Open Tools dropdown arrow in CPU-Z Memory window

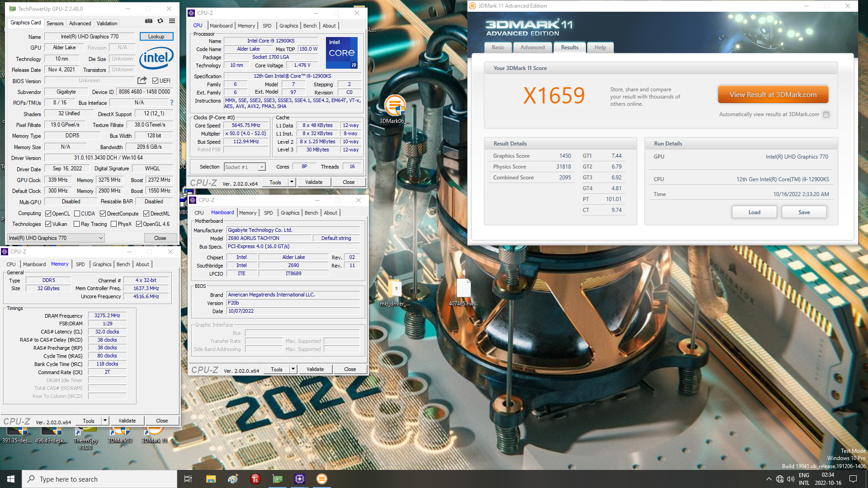click(x=105, y=421)
